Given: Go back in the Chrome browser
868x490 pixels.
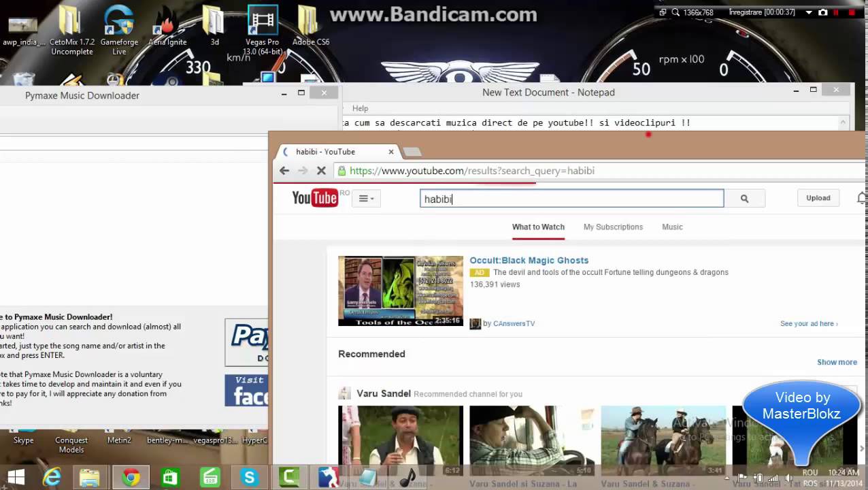Looking at the screenshot, I should [284, 171].
